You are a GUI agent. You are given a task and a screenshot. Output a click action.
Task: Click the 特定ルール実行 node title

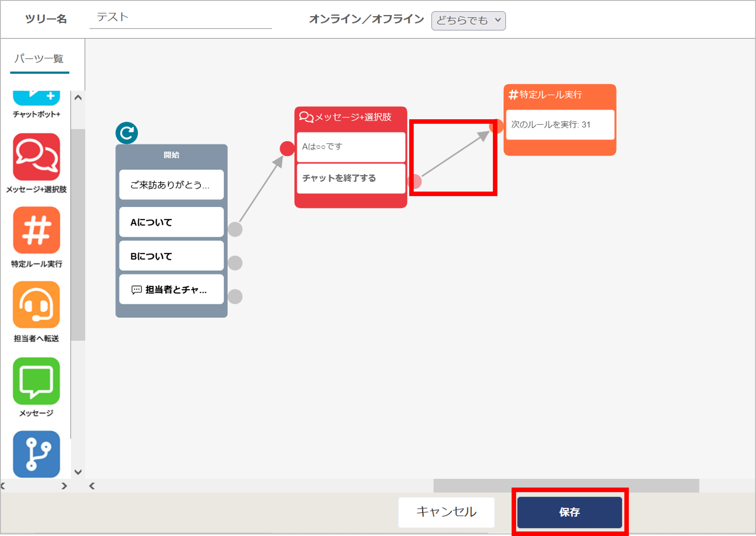click(x=551, y=95)
